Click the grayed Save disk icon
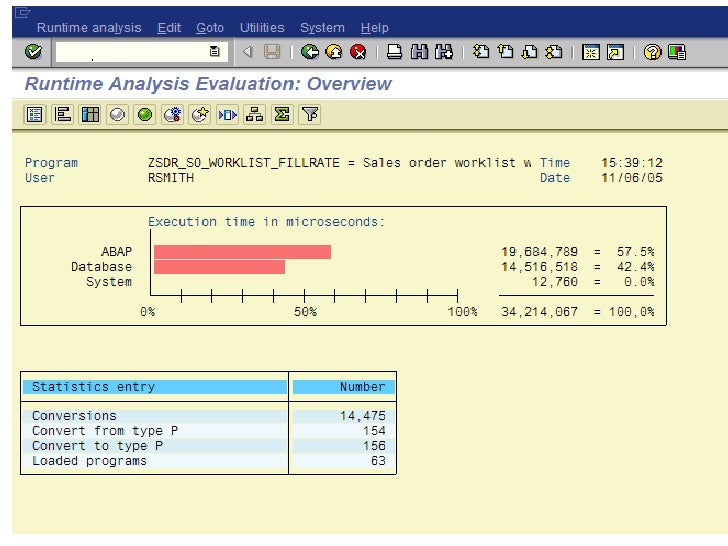This screenshot has width=728, height=546. click(272, 52)
